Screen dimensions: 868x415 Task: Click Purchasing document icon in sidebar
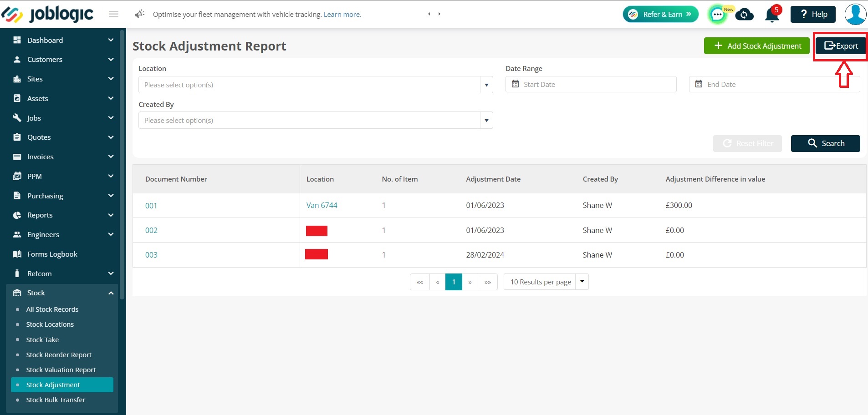pyautogui.click(x=17, y=196)
